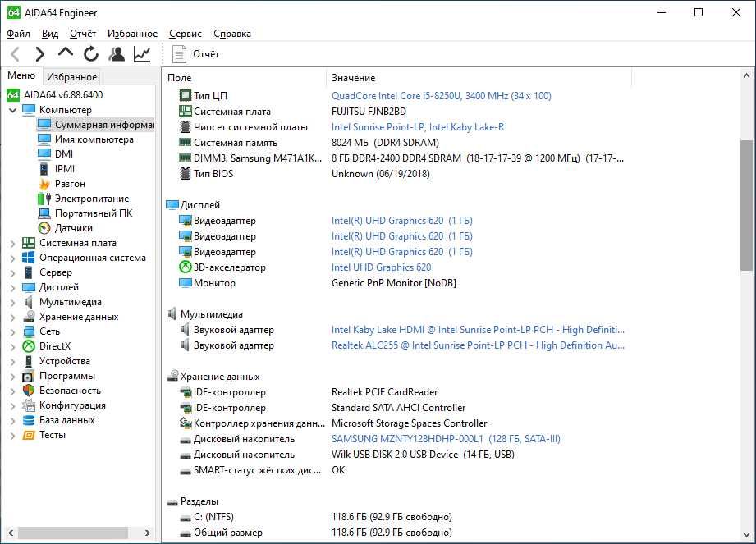Open Intel UHD Graphics 620 3D-accelerator link

click(x=381, y=267)
